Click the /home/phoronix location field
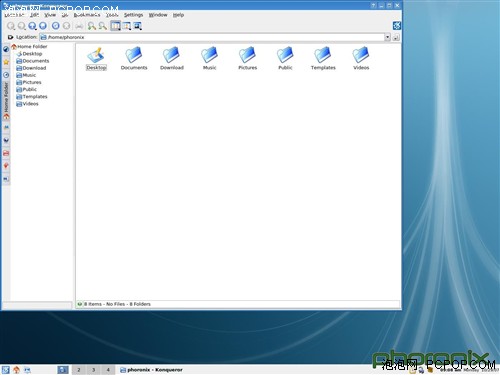 212,37
